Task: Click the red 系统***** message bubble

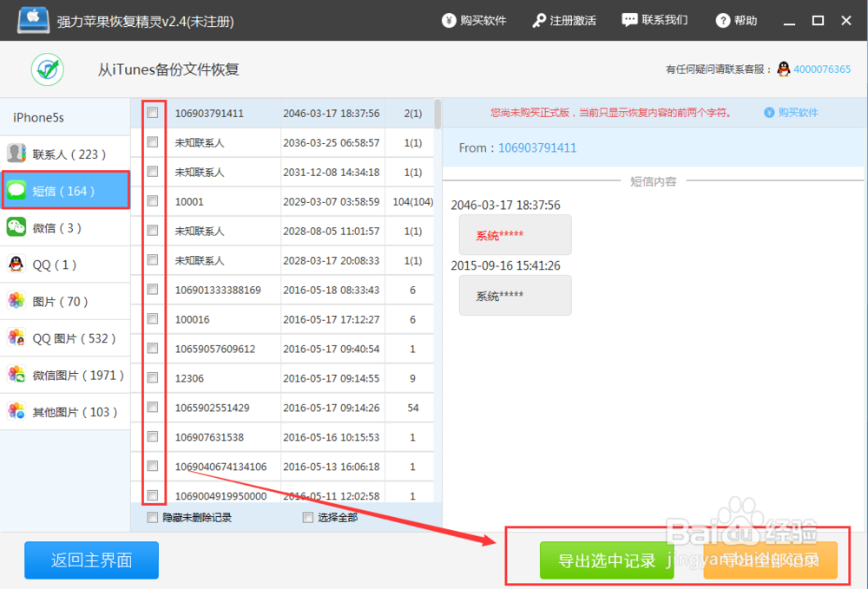Action: (x=516, y=235)
